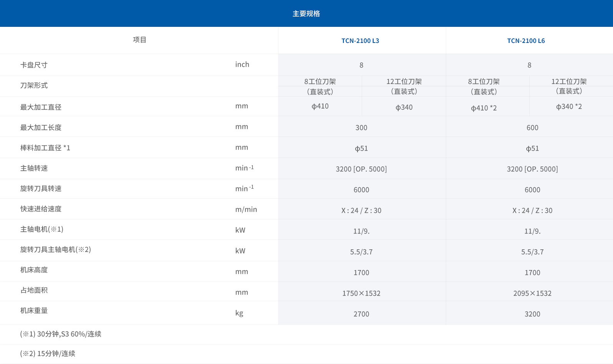
Task: Click the 2700 weight value
Action: tap(361, 314)
